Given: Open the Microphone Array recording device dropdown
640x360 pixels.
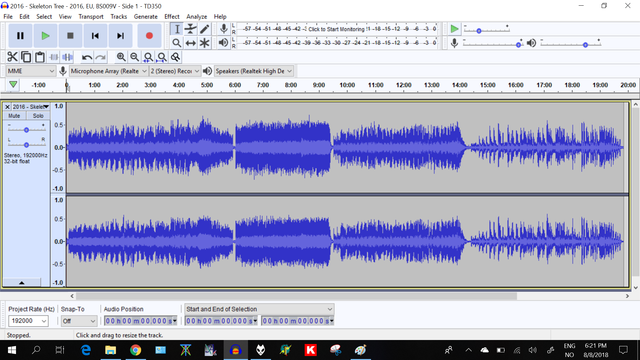Looking at the screenshot, I should click(x=108, y=71).
